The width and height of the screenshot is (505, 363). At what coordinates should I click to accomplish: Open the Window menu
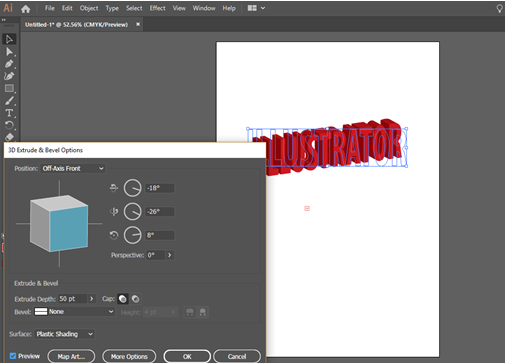pyautogui.click(x=204, y=8)
